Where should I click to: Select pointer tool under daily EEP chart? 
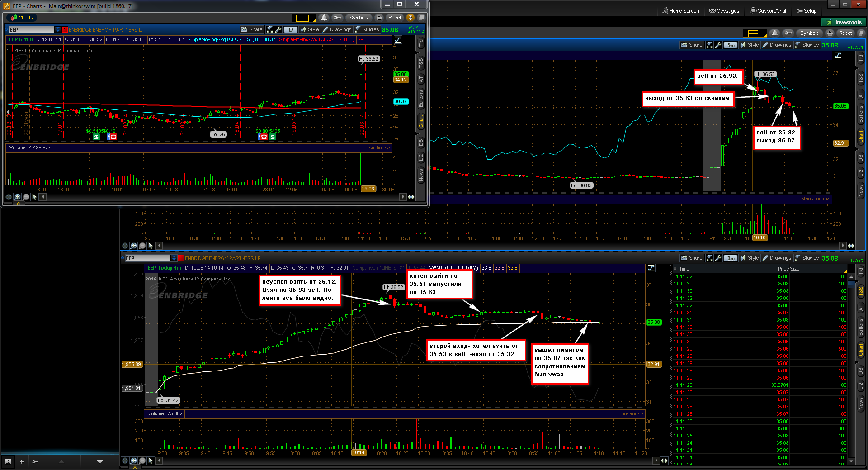(34, 197)
